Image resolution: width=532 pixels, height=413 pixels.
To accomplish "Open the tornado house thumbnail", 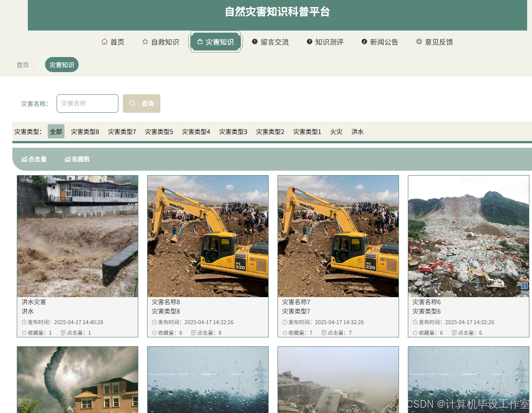I will (x=78, y=379).
